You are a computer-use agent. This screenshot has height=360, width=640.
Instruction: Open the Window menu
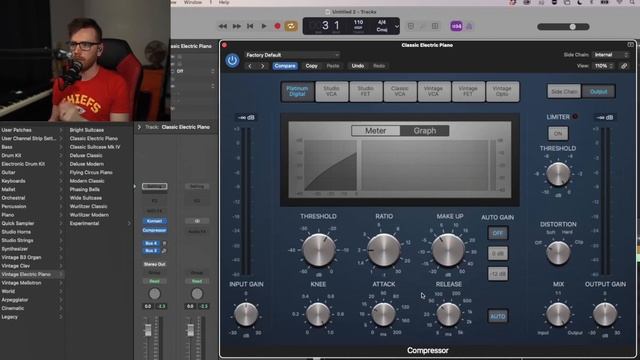click(193, 2)
